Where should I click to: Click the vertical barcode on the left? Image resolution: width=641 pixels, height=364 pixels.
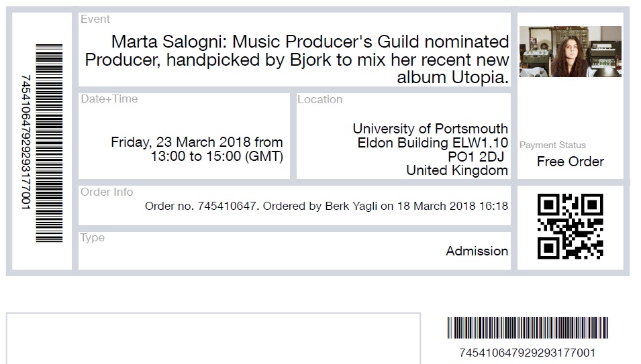[49, 143]
